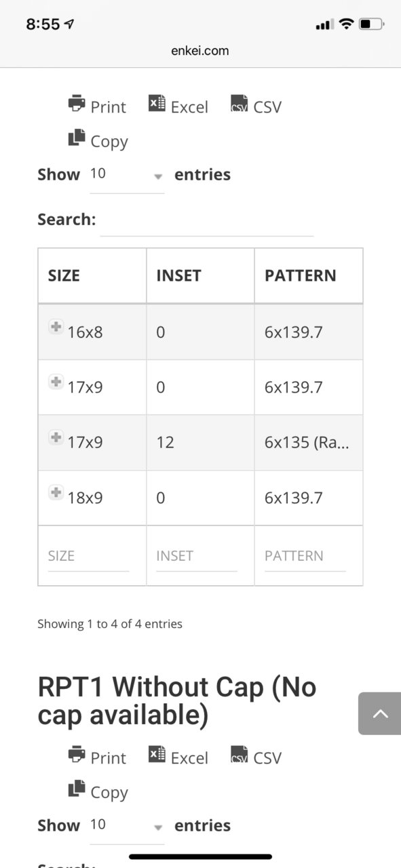Tap the enkei.com address bar
Viewport: 401px width, 868px height.
pyautogui.click(x=200, y=50)
